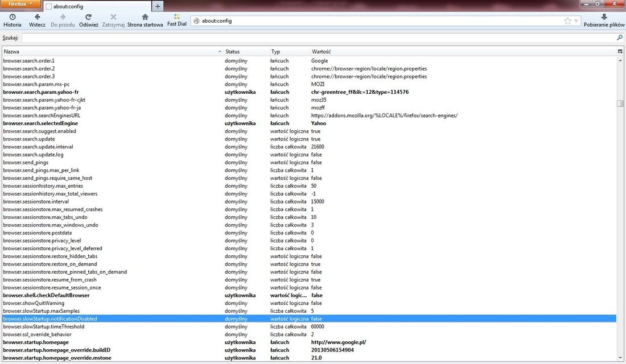Select browser.search.suggest.enabled row
Viewport: 626px width, 364px height.
pyautogui.click(x=309, y=131)
